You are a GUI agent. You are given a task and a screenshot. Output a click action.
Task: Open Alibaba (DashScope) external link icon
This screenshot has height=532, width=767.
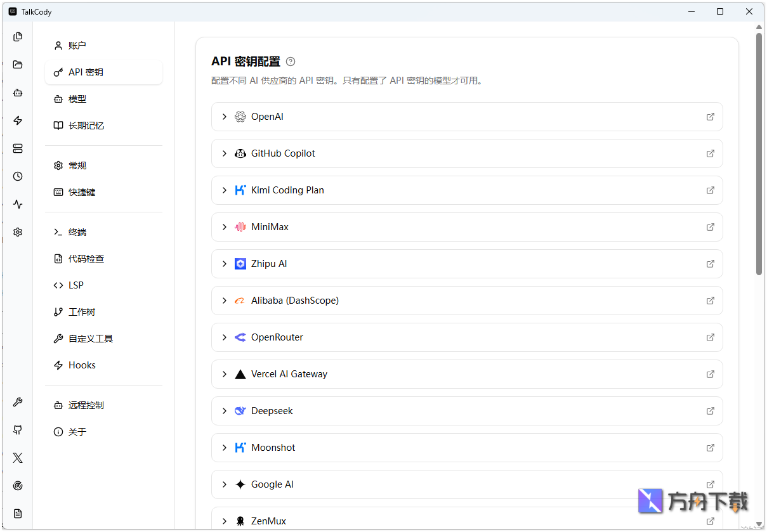coord(711,301)
